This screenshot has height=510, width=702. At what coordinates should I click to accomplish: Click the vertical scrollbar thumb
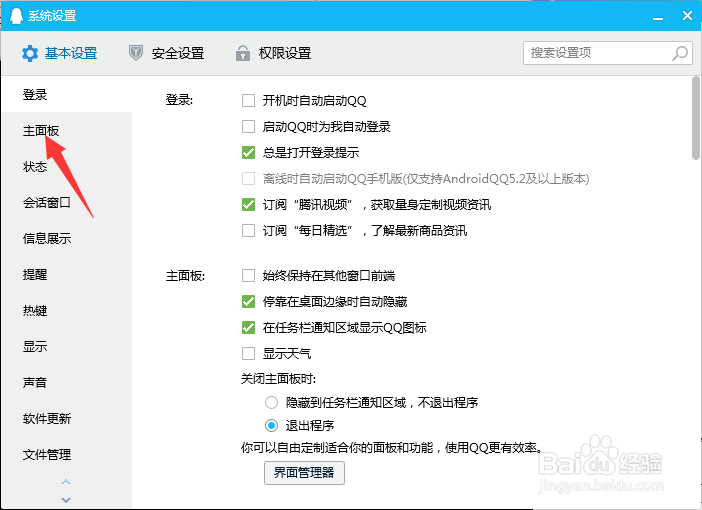click(696, 118)
